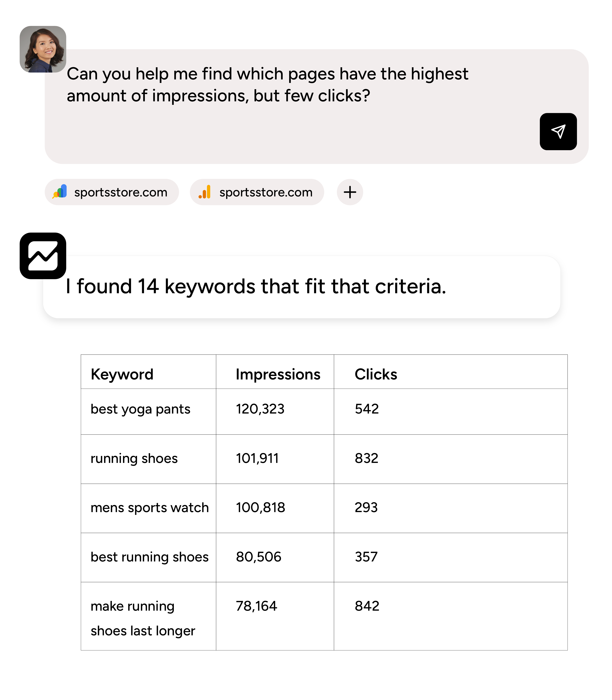Click the multicolor bar icon on the first sportsstore.com chip
The height and width of the screenshot is (700, 612).
[x=60, y=192]
